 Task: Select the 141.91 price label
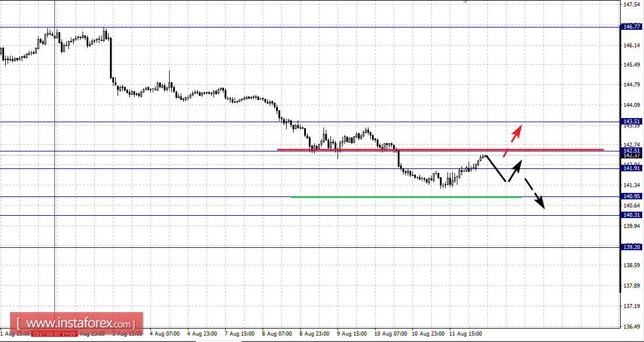(631, 168)
